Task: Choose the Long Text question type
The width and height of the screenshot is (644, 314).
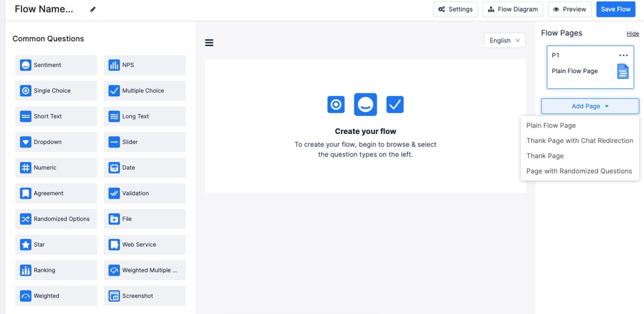Action: pyautogui.click(x=145, y=117)
